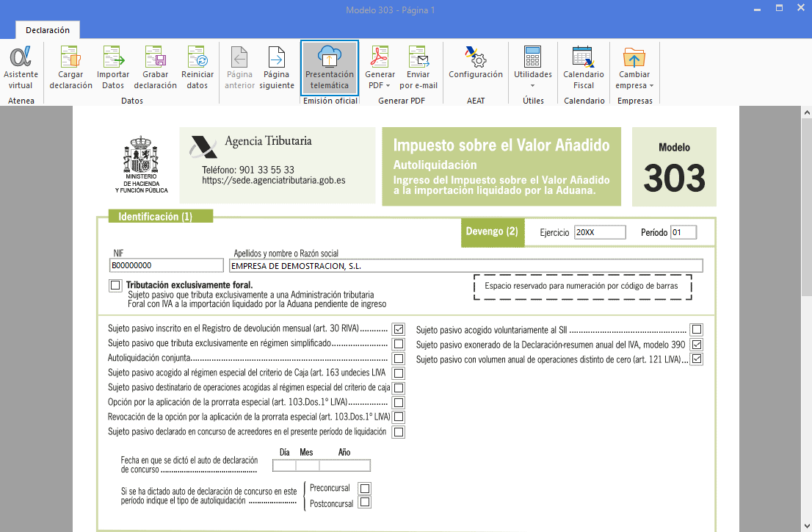The image size is (812, 532).
Task: Click the Día field of concurso date
Action: pyautogui.click(x=284, y=465)
